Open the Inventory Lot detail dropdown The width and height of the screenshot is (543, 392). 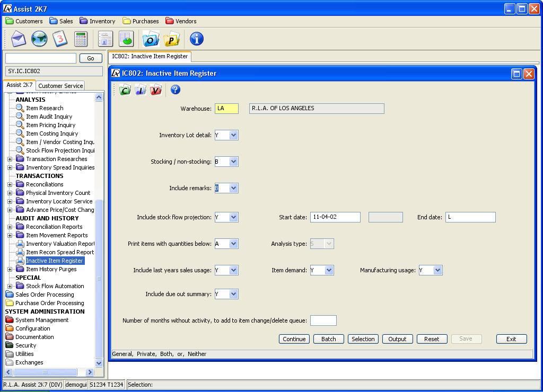pyautogui.click(x=233, y=135)
